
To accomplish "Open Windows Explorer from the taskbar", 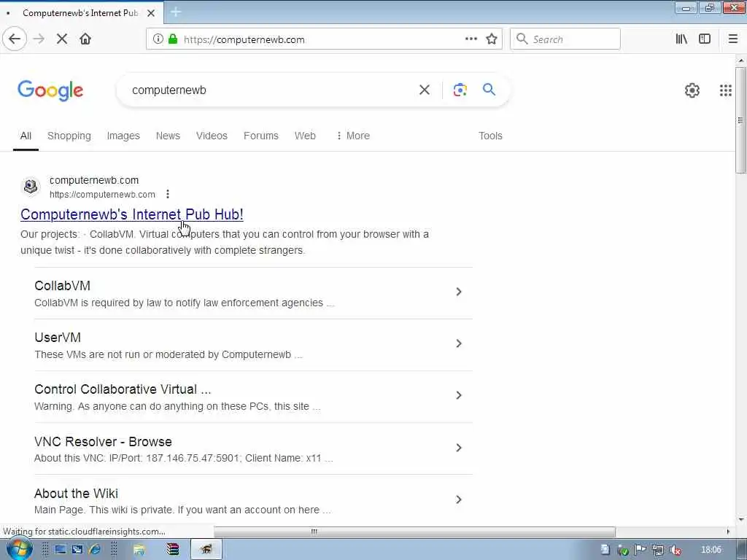I will click(139, 550).
